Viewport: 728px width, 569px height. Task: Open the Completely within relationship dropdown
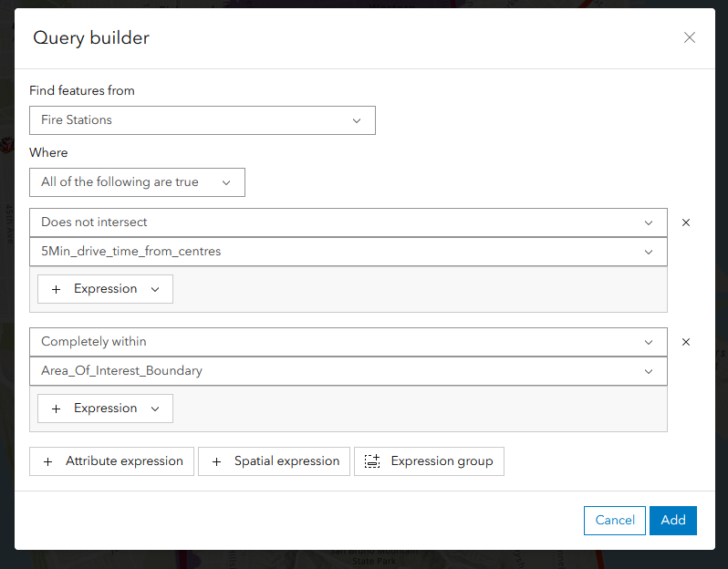click(x=348, y=342)
